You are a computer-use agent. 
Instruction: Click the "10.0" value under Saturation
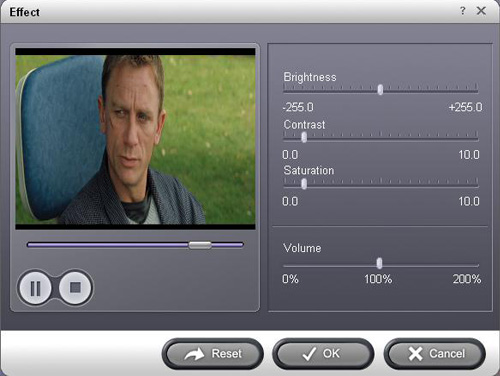(x=469, y=201)
